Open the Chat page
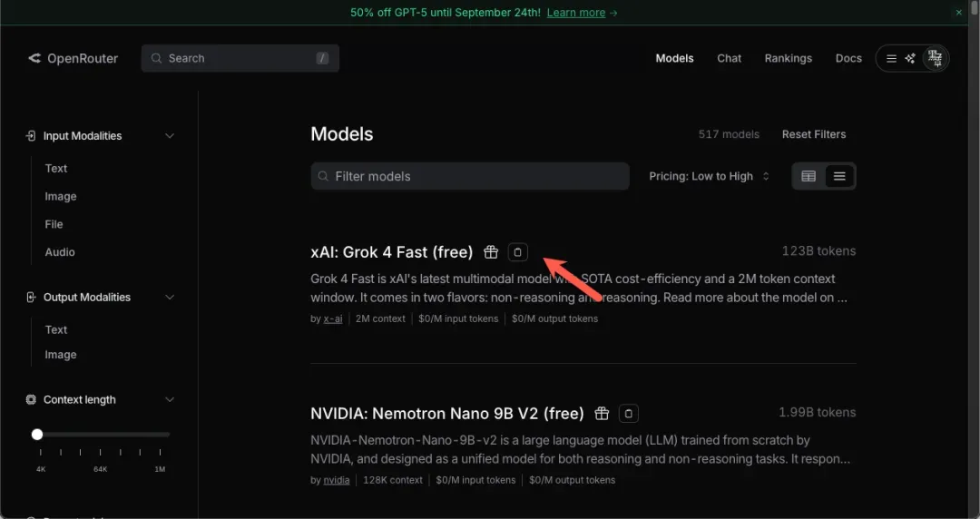The width and height of the screenshot is (980, 519). tap(729, 58)
